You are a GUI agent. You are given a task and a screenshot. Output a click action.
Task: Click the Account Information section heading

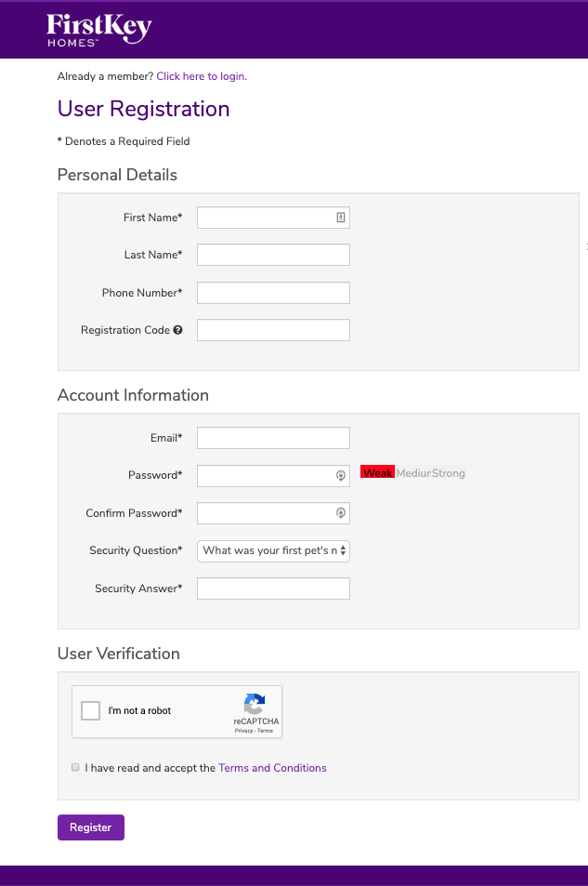pos(133,395)
